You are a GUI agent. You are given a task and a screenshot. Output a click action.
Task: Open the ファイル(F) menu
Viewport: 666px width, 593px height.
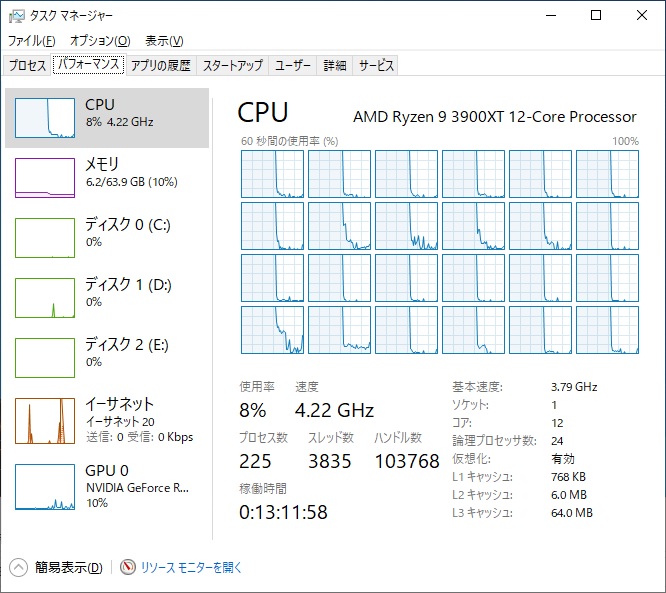coord(32,41)
